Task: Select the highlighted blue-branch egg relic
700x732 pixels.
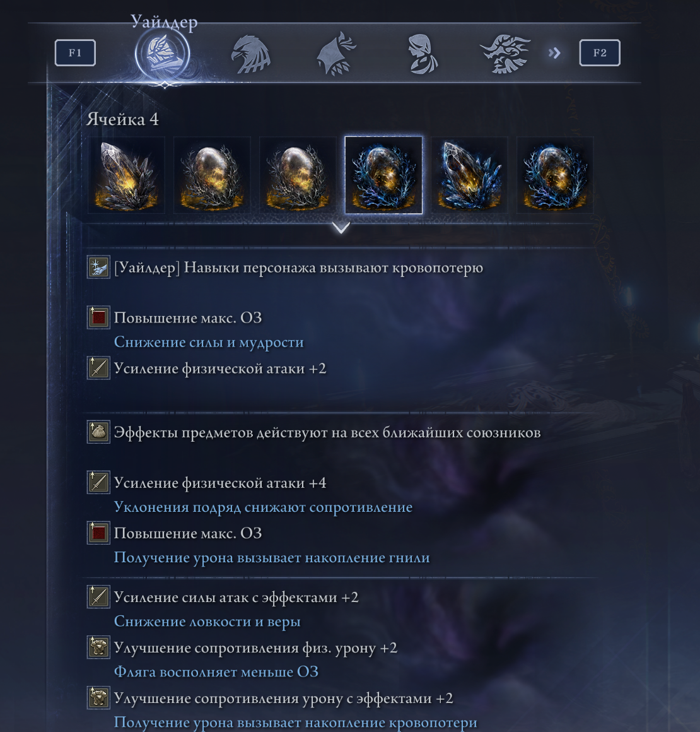Action: click(x=383, y=175)
